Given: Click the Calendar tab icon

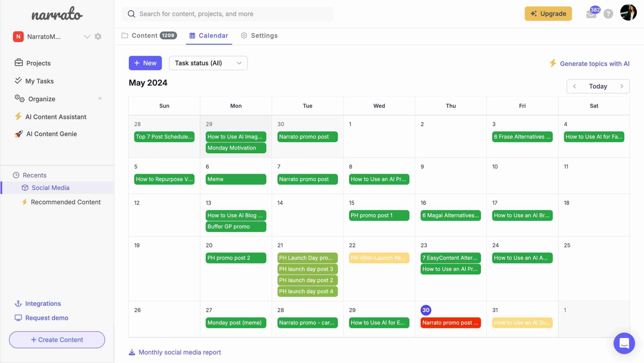Looking at the screenshot, I should pyautogui.click(x=192, y=35).
